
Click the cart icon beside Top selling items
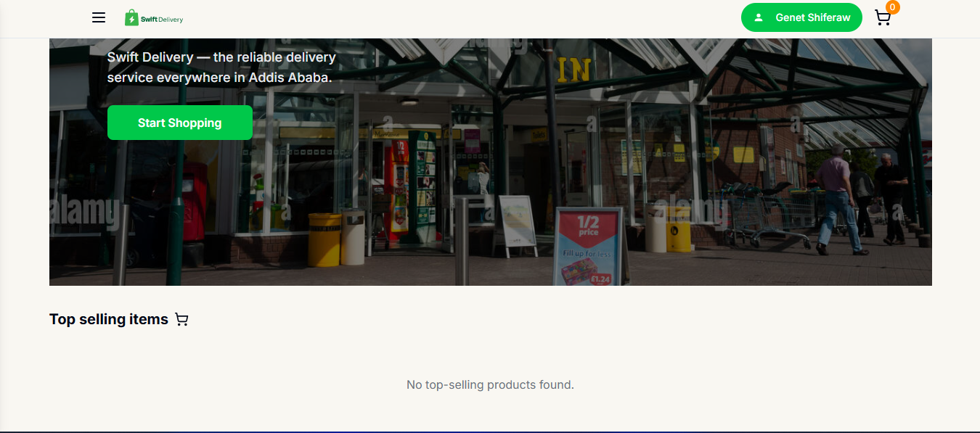pos(181,320)
